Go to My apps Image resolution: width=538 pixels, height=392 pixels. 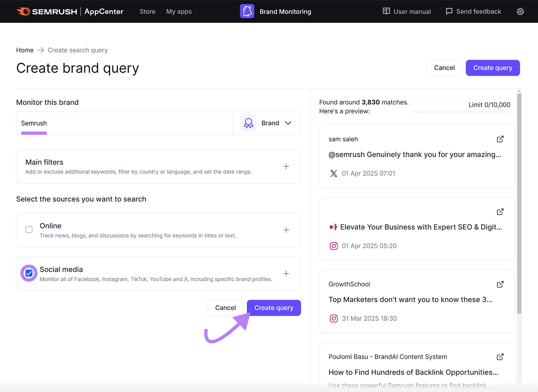point(179,11)
